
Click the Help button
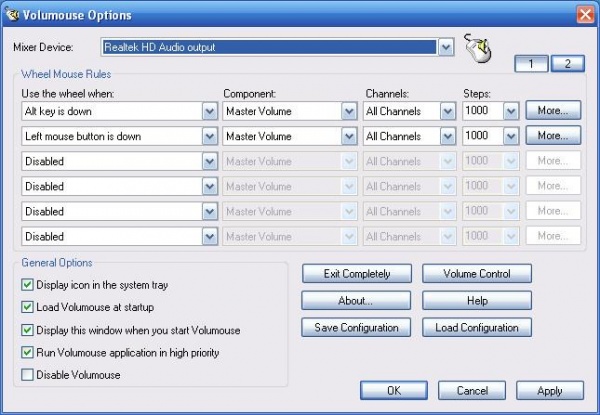click(x=477, y=301)
